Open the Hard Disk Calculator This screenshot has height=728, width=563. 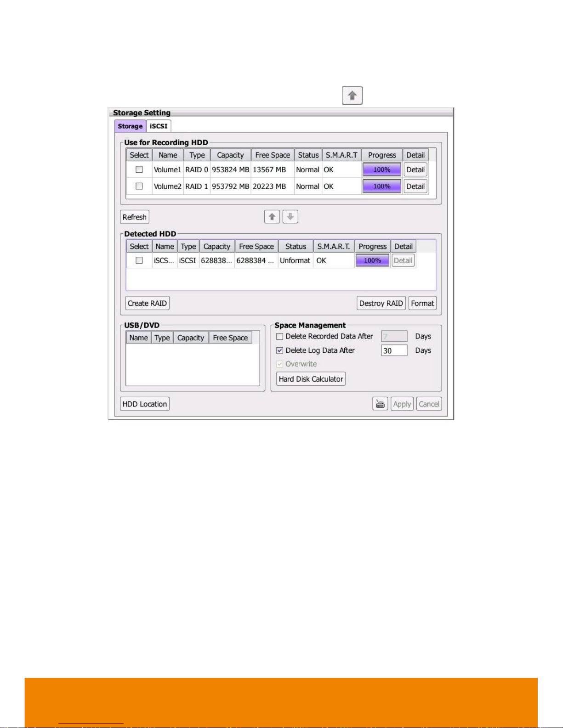pos(311,379)
